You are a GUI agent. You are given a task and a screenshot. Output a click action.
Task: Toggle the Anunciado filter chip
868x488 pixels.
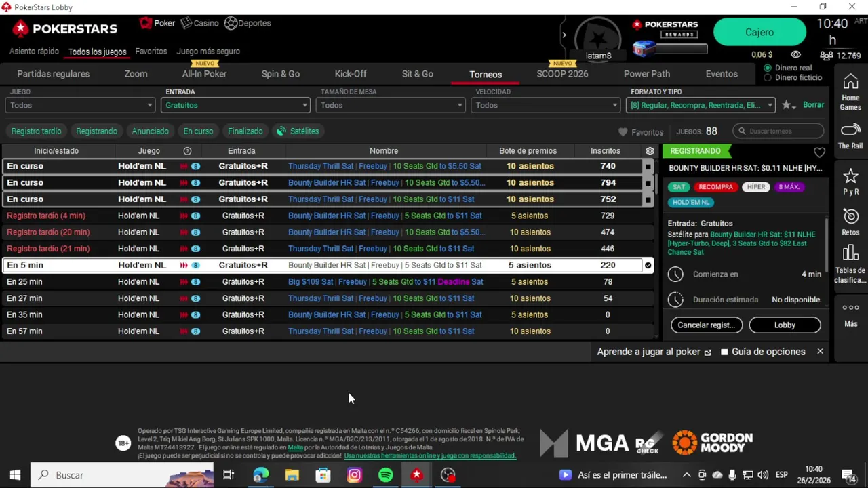[150, 131]
